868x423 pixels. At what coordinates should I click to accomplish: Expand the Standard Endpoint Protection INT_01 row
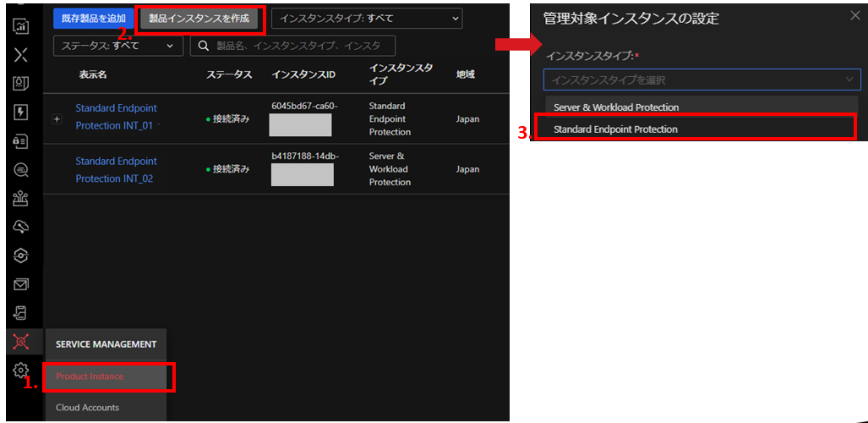57,119
